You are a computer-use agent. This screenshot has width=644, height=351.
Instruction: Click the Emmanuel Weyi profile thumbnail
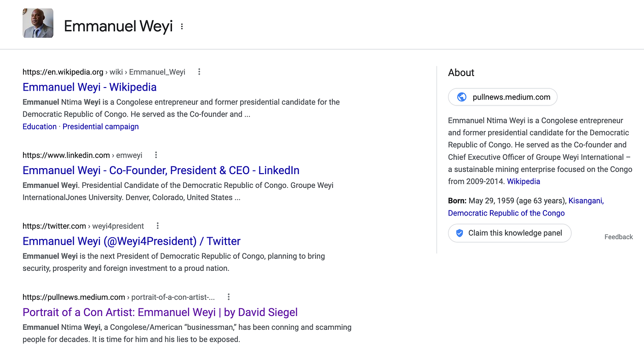tap(38, 23)
